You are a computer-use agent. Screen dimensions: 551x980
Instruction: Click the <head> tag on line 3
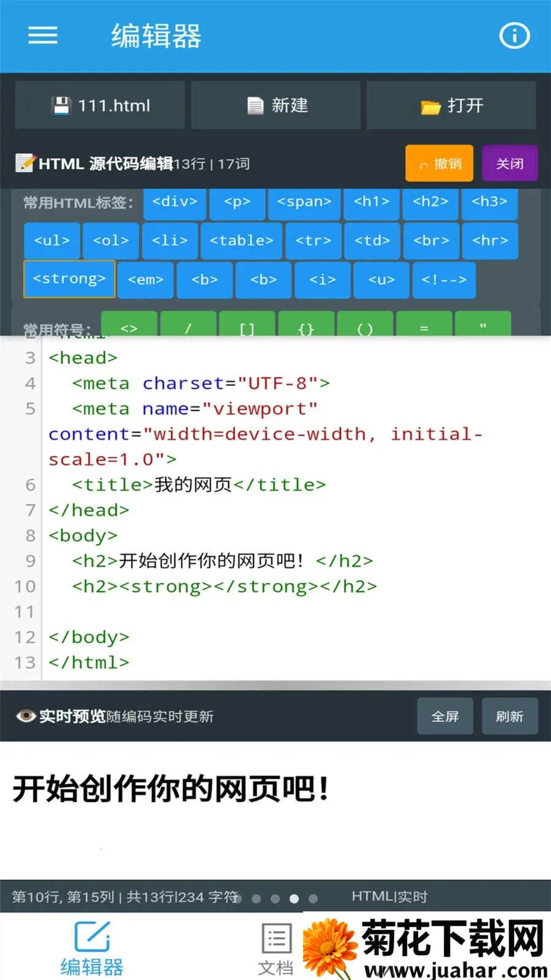83,358
